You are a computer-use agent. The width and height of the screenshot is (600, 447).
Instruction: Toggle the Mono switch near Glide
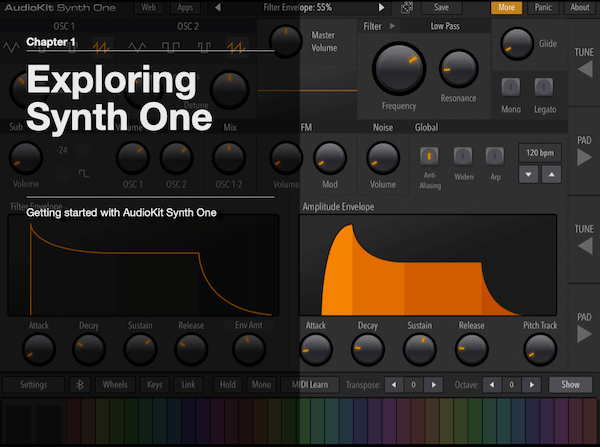[x=511, y=87]
